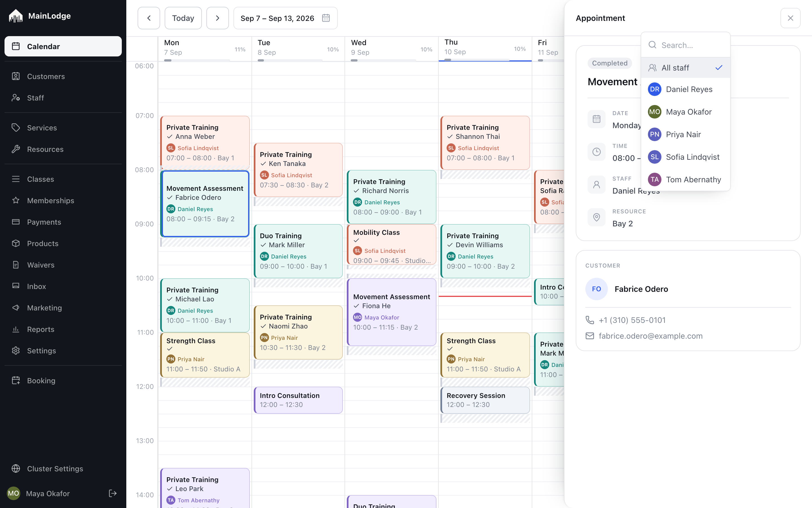Select the Thu 10 Sep column header
This screenshot has width=812, height=508.
tap(485, 49)
